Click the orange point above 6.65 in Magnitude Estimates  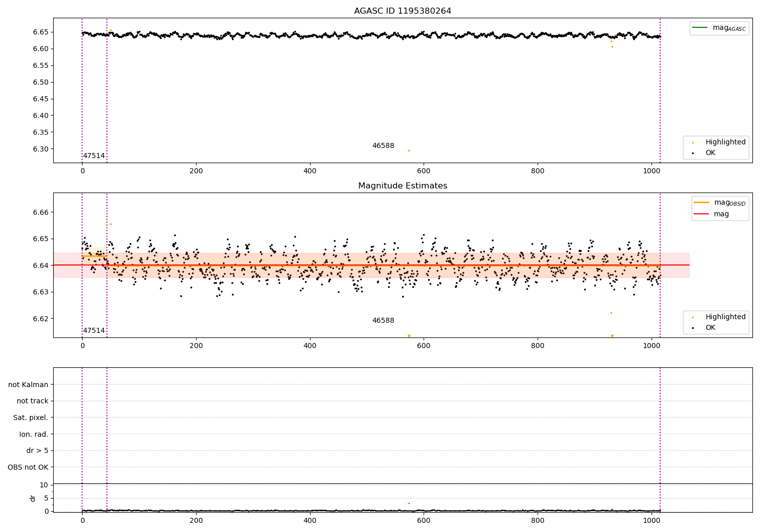point(110,224)
